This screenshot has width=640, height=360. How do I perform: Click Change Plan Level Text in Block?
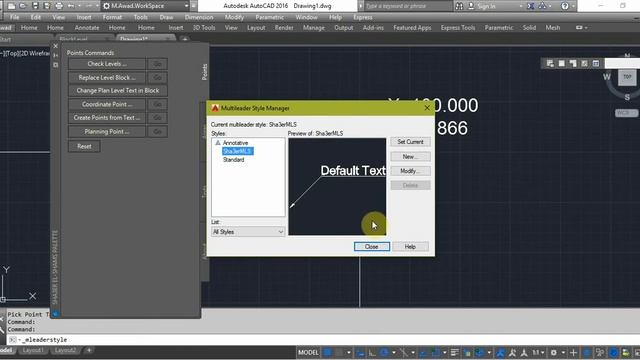click(118, 91)
